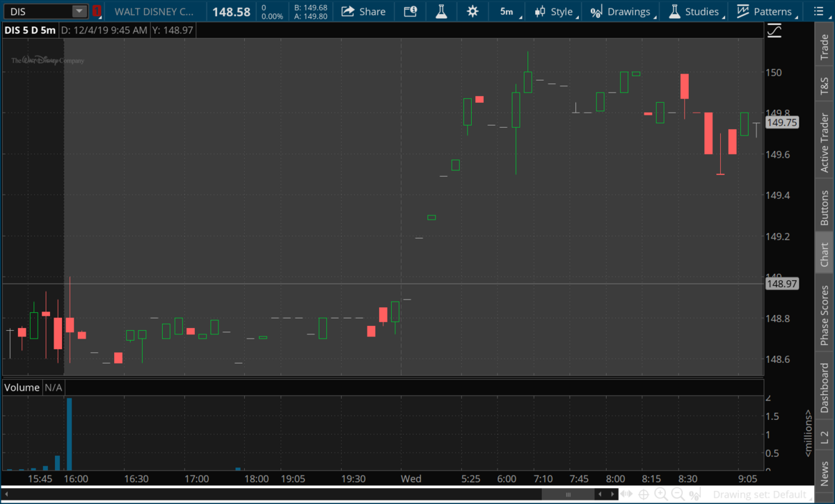This screenshot has width=835, height=504.
Task: Click the bottom drawing tools icon
Action: (x=694, y=494)
